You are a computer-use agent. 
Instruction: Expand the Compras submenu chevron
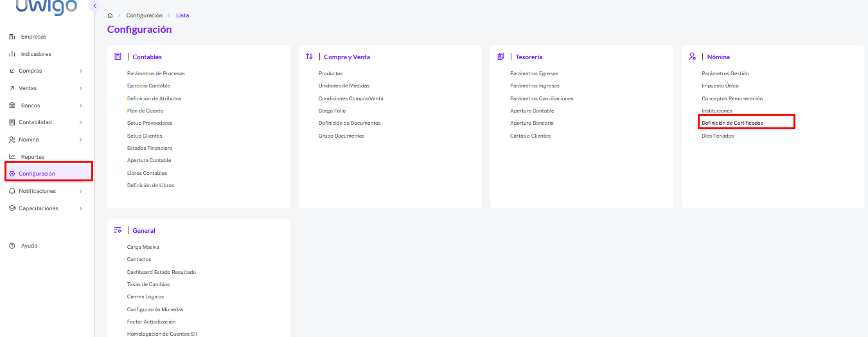click(x=80, y=71)
